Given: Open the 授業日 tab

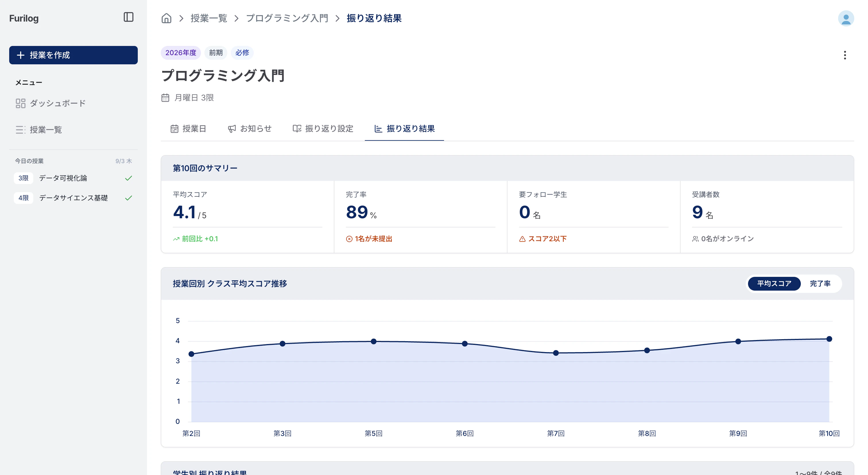Looking at the screenshot, I should click(188, 129).
